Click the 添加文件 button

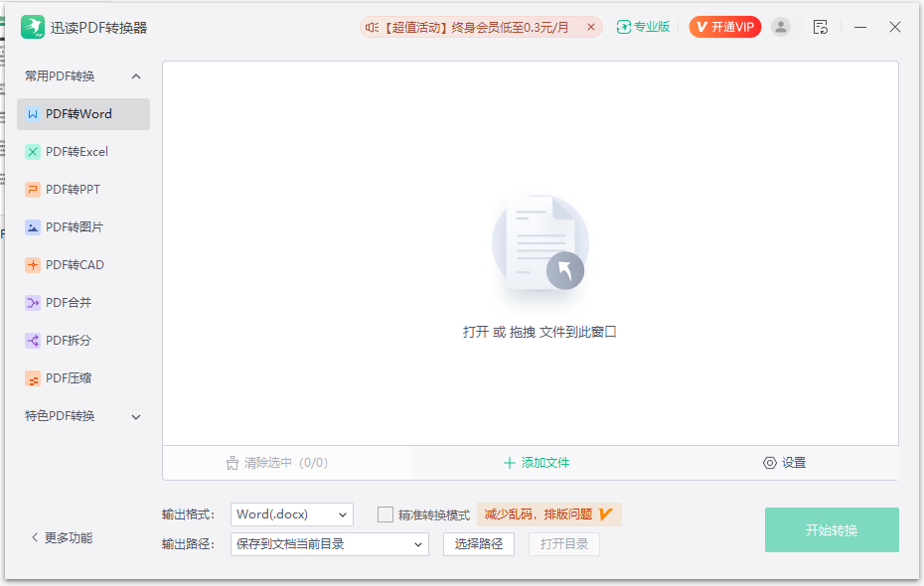(x=537, y=463)
